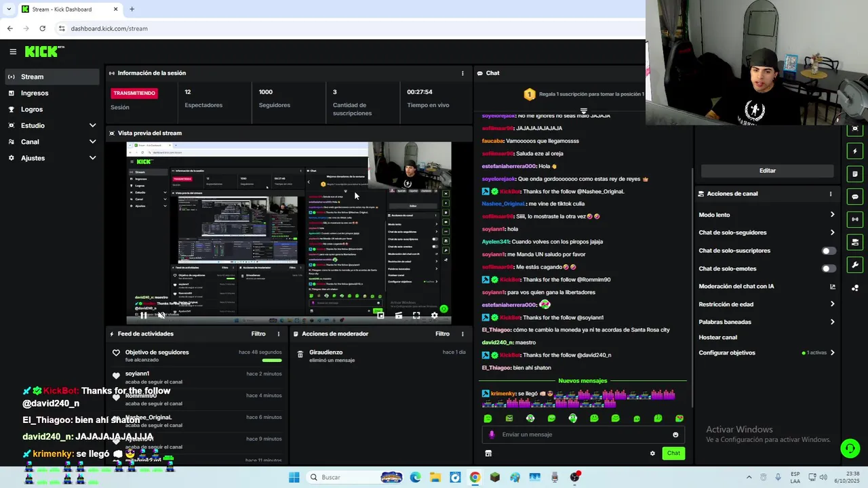The height and width of the screenshot is (488, 868).
Task: Enable theater mode in stream preview
Action: (x=399, y=315)
